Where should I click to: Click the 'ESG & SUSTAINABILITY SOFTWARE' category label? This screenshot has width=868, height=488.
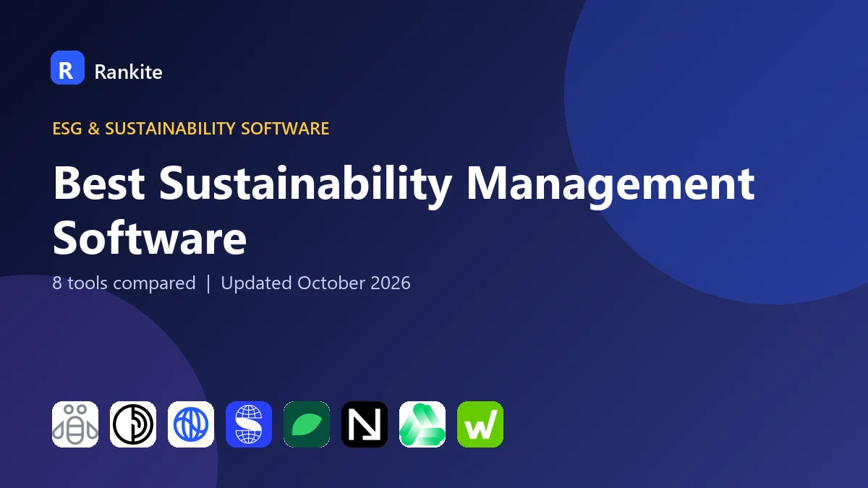[x=191, y=129]
